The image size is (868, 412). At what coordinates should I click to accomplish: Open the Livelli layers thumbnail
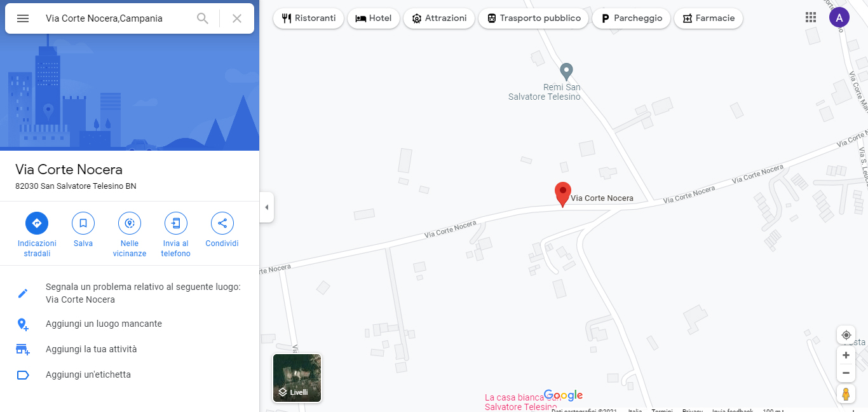[297, 378]
